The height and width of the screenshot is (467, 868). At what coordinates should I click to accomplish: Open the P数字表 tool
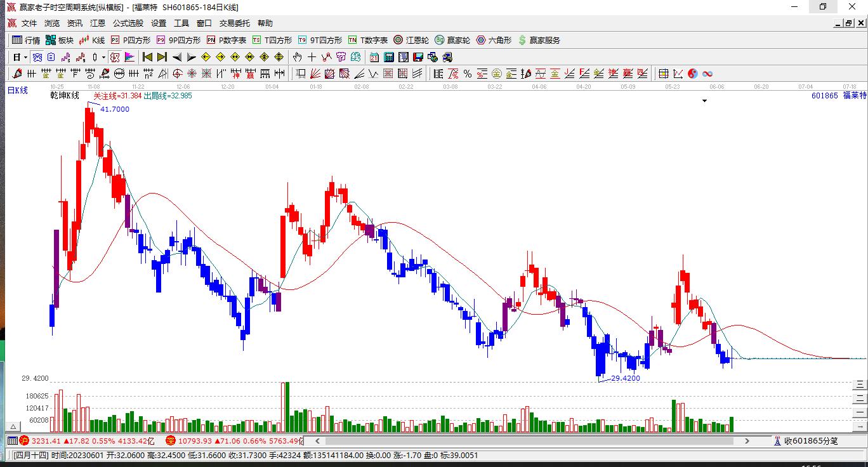(x=226, y=40)
